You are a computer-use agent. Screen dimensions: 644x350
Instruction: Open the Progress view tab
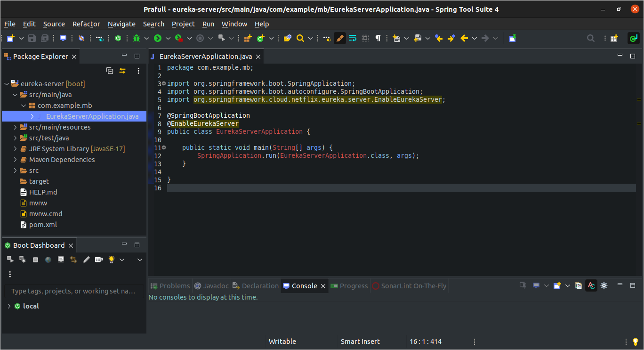pos(352,285)
